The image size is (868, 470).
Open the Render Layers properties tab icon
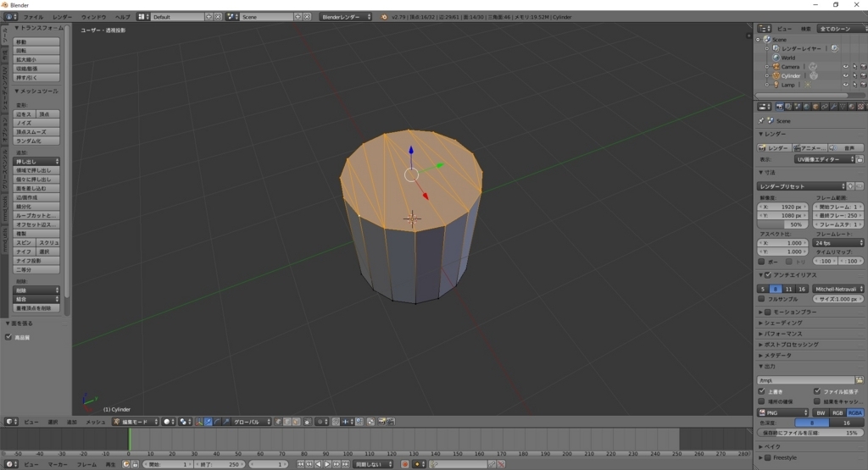pyautogui.click(x=788, y=107)
